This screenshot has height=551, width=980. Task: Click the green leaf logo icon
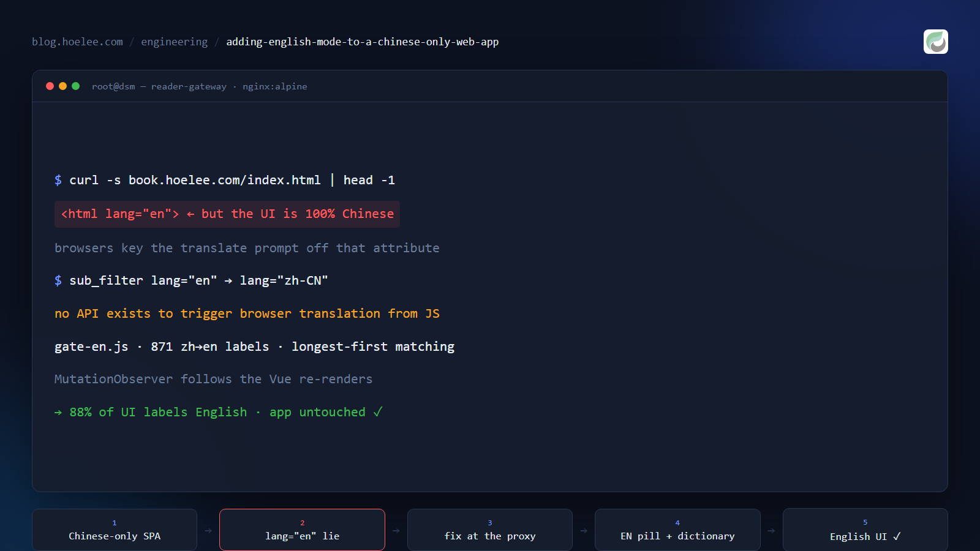935,42
